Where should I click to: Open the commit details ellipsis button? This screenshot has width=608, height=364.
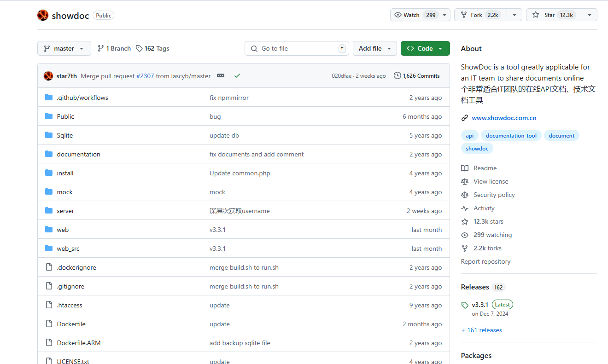221,75
